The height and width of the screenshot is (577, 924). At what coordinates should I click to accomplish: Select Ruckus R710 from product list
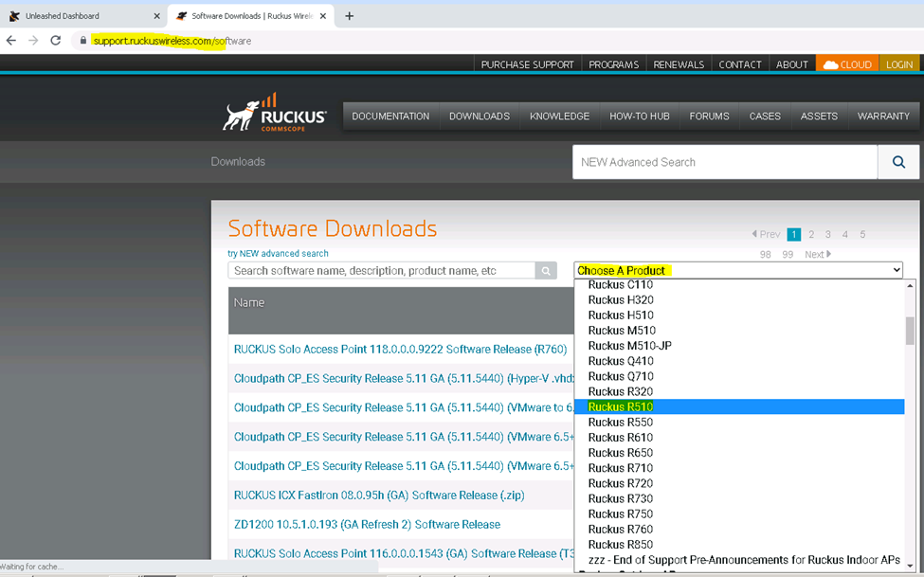coord(739,468)
